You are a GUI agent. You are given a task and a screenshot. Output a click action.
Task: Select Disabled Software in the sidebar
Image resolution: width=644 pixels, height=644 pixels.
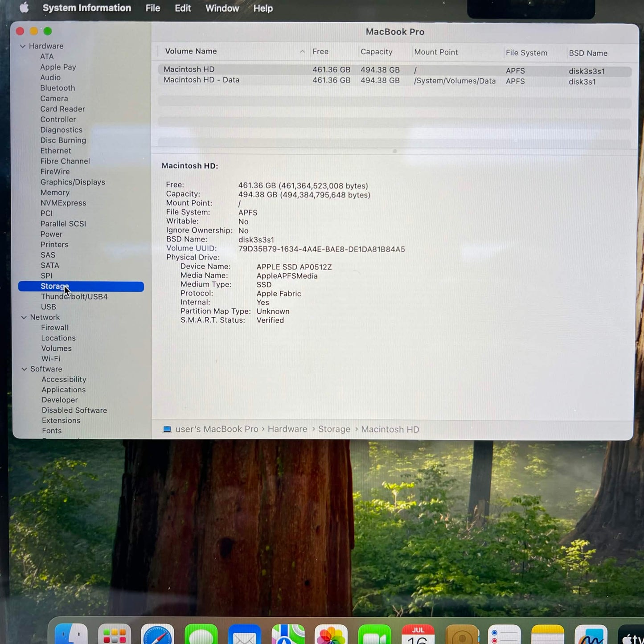click(74, 410)
